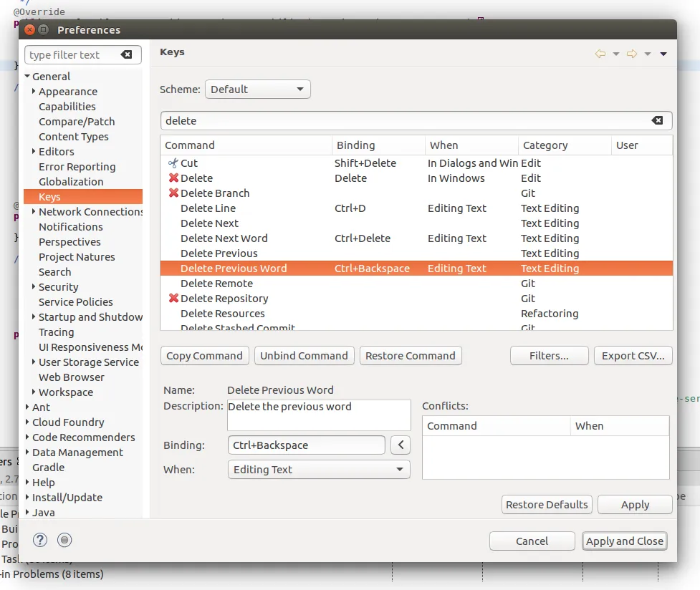Select the Delete Line command row
The width and height of the screenshot is (700, 590).
coord(416,208)
